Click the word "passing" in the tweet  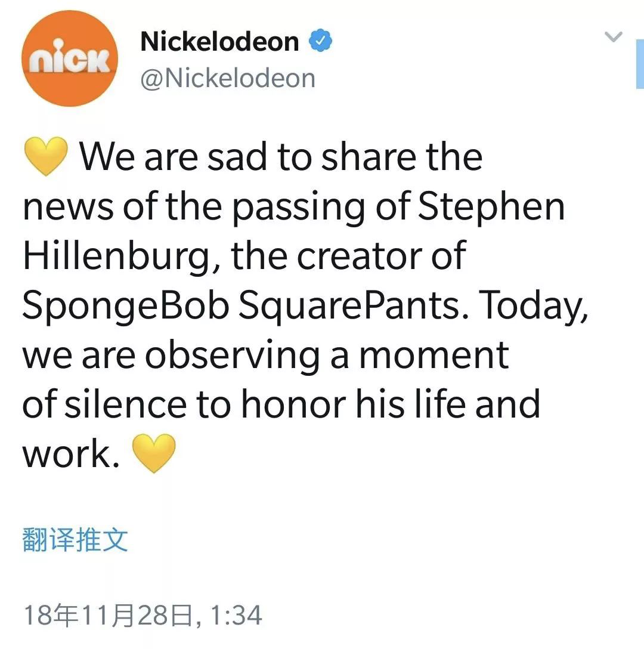298,208
